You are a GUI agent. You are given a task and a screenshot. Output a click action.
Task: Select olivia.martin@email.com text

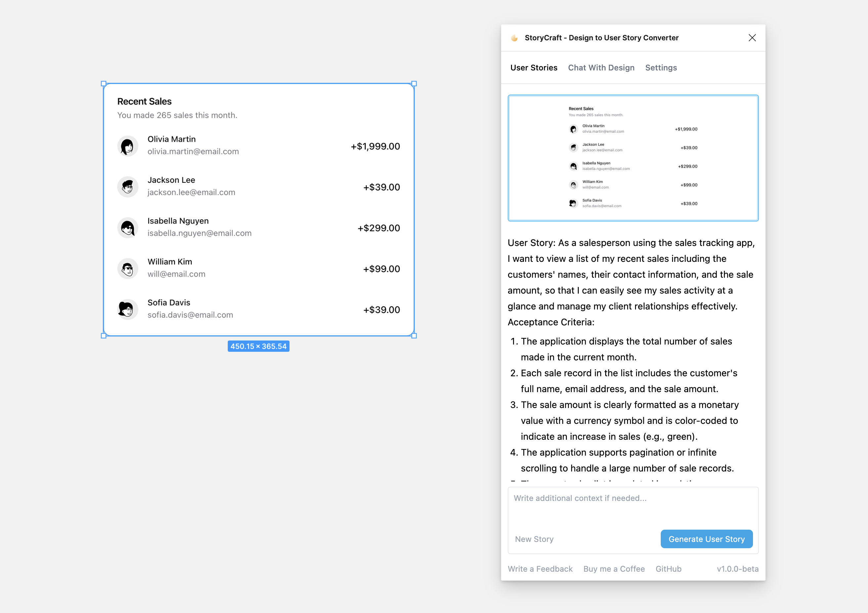click(x=193, y=151)
